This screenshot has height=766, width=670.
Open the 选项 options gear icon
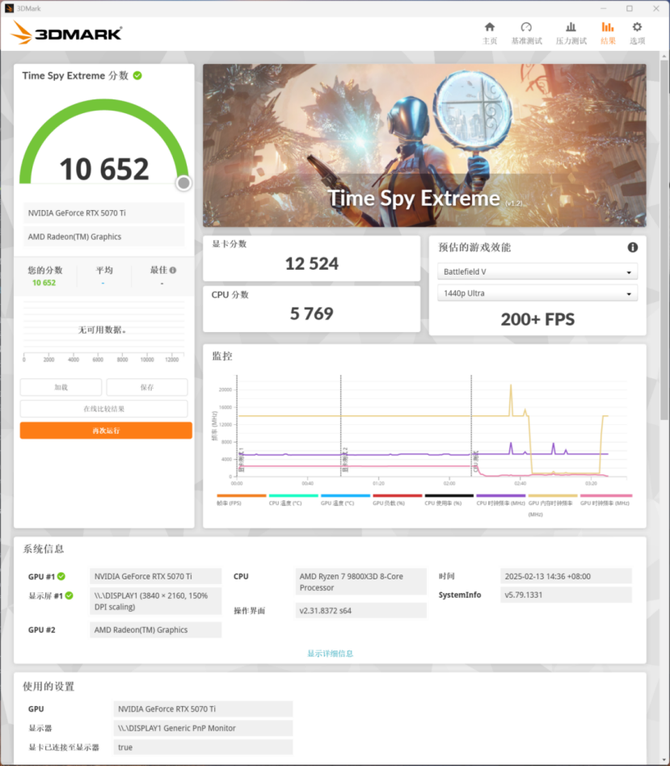[x=637, y=27]
